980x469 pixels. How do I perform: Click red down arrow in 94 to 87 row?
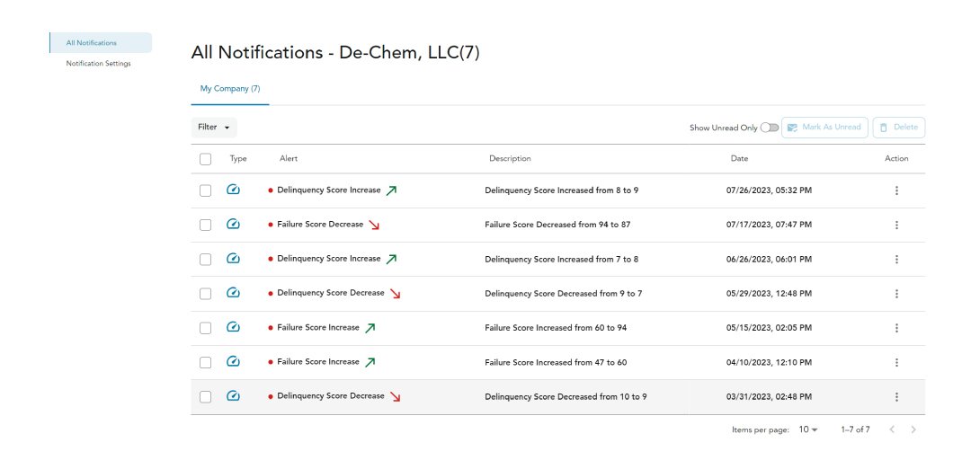(374, 225)
